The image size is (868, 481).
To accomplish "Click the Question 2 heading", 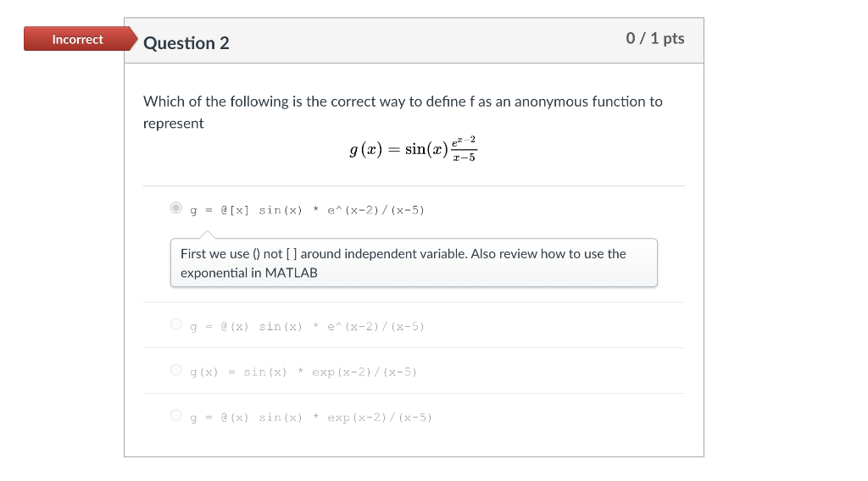I will [186, 43].
